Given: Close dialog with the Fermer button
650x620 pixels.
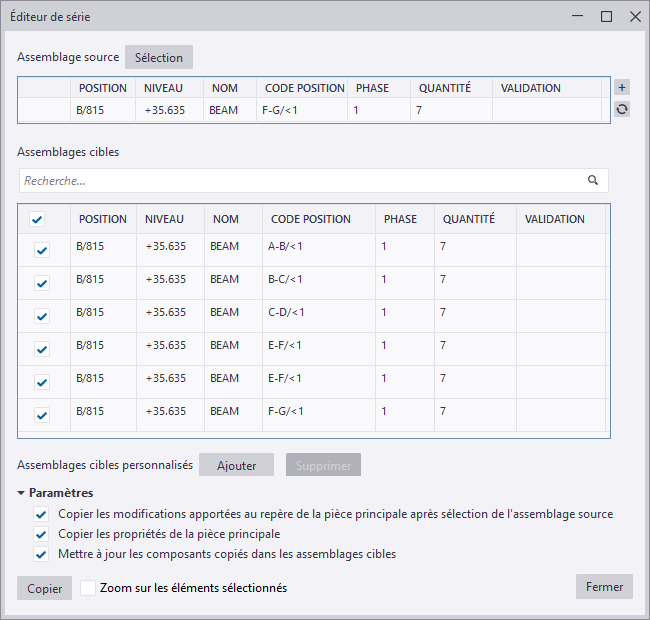Looking at the screenshot, I should [x=604, y=587].
